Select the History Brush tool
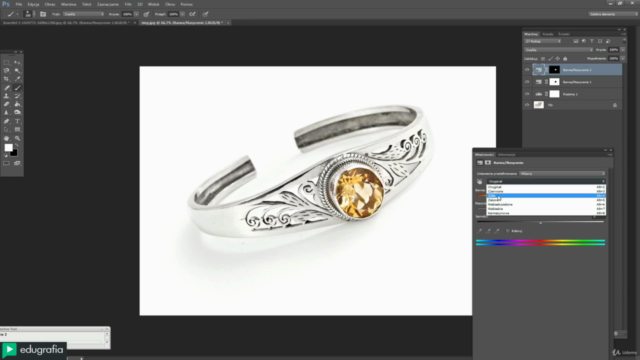This screenshot has width=640, height=360. 17,96
